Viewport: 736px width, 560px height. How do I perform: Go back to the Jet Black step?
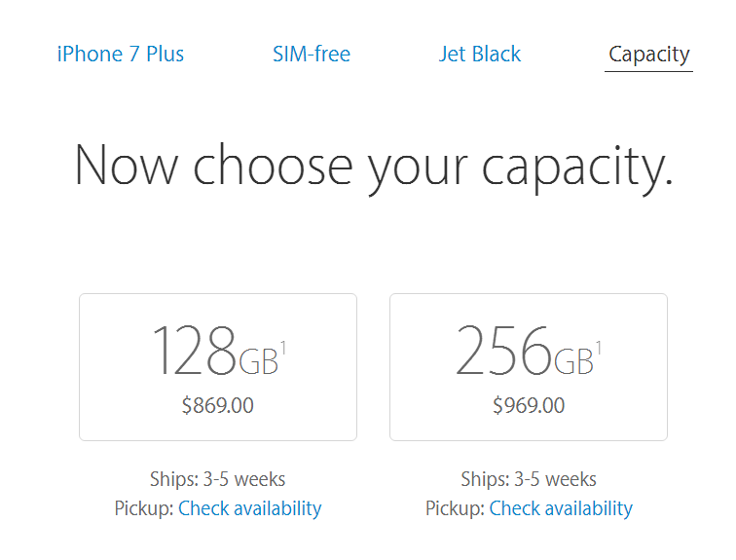point(480,55)
